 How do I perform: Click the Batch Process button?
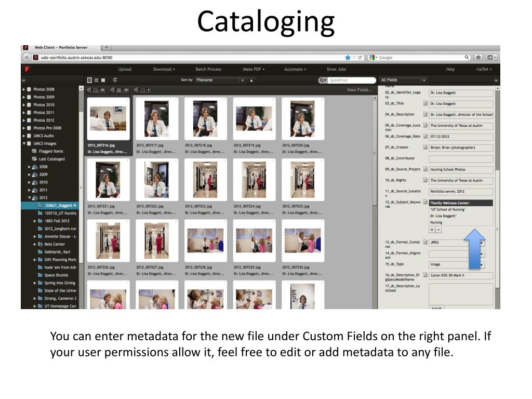(208, 69)
